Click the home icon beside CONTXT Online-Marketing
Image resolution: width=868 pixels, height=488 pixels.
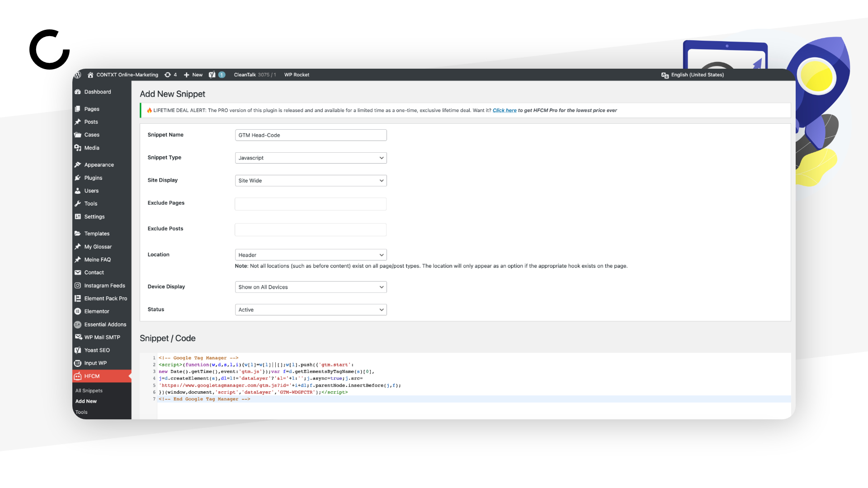(x=90, y=75)
